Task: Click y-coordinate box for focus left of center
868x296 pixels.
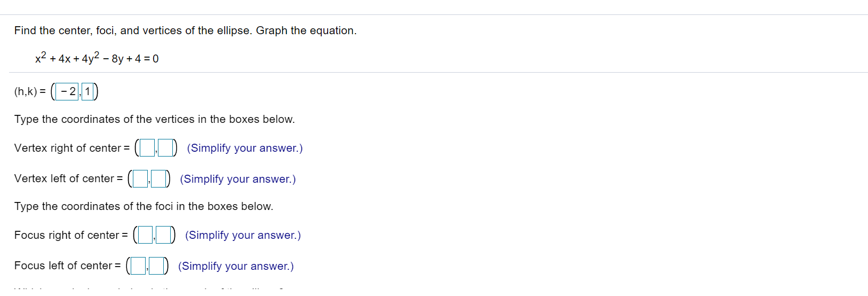Action: point(156,266)
